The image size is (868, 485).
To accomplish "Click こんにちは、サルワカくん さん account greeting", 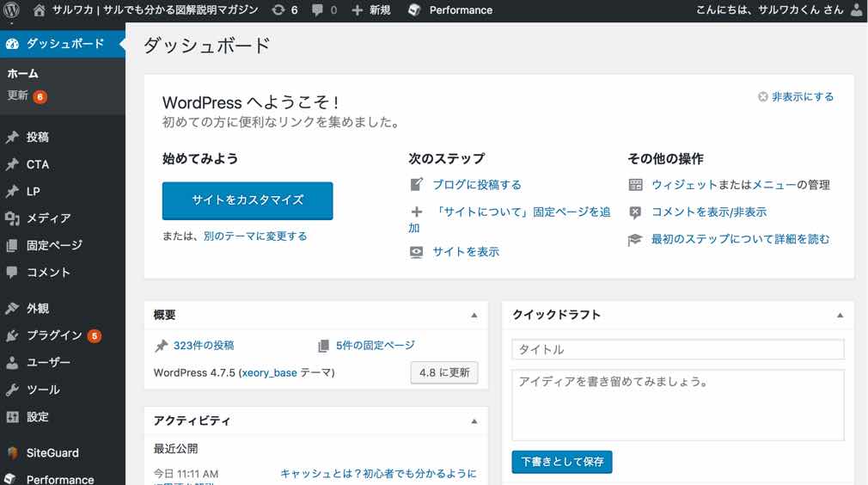I will [769, 10].
